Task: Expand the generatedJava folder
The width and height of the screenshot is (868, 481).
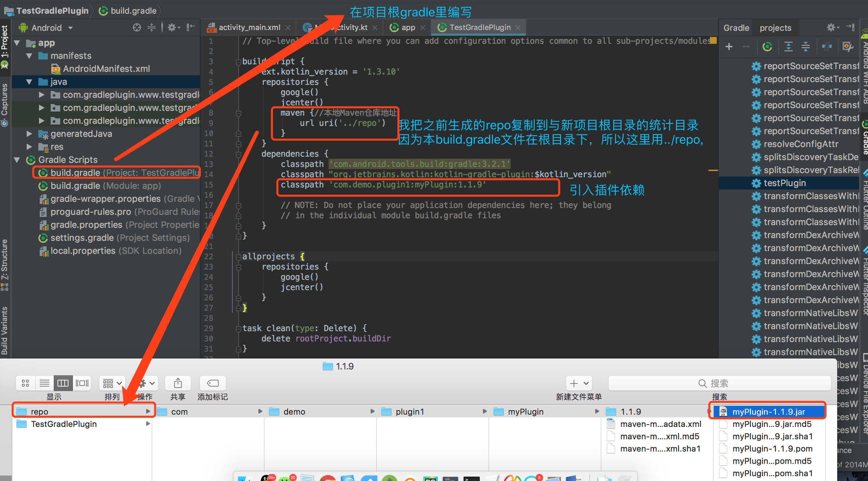Action: 29,134
